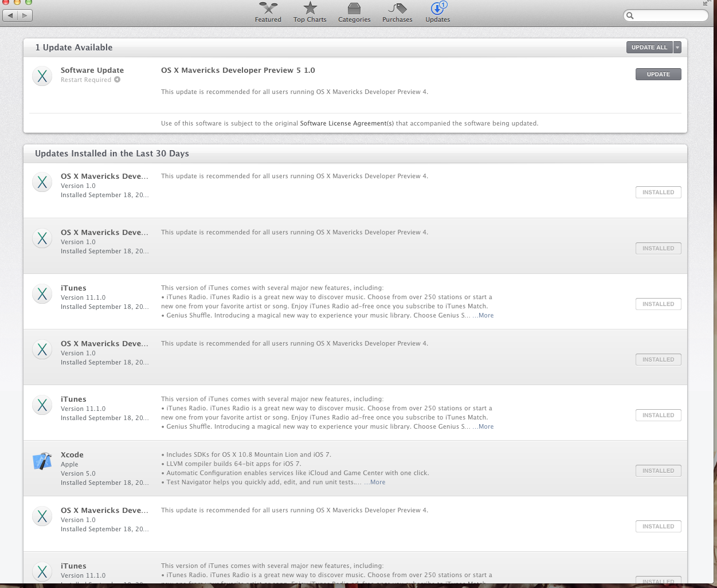The image size is (717, 588).
Task: Click "Includes SDKs for OS X 10.8" line
Action: (246, 454)
